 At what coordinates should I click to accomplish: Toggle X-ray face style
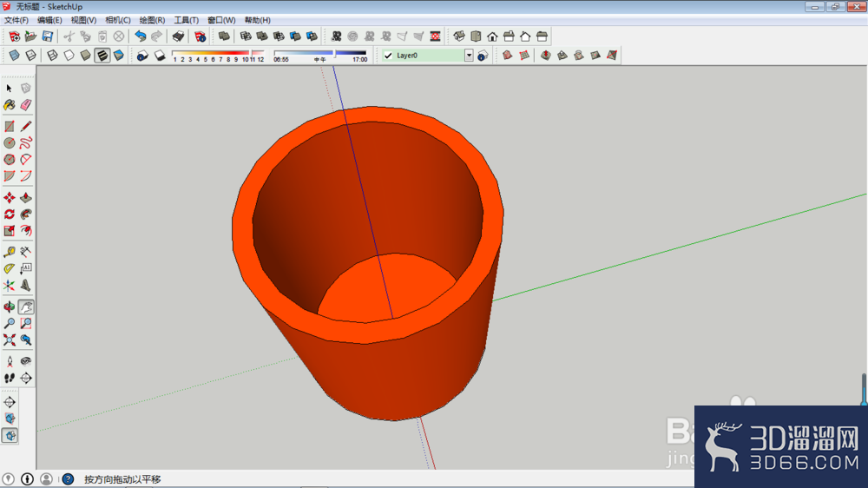pyautogui.click(x=15, y=56)
